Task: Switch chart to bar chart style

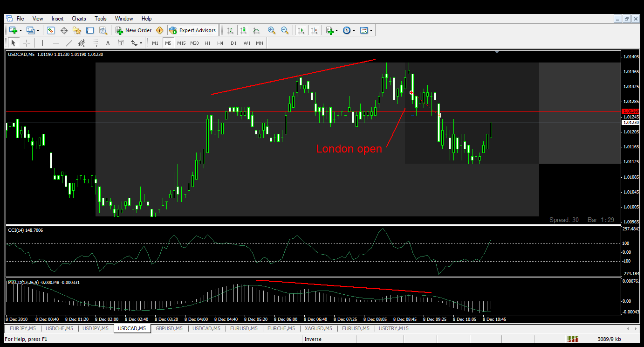Action: click(230, 30)
